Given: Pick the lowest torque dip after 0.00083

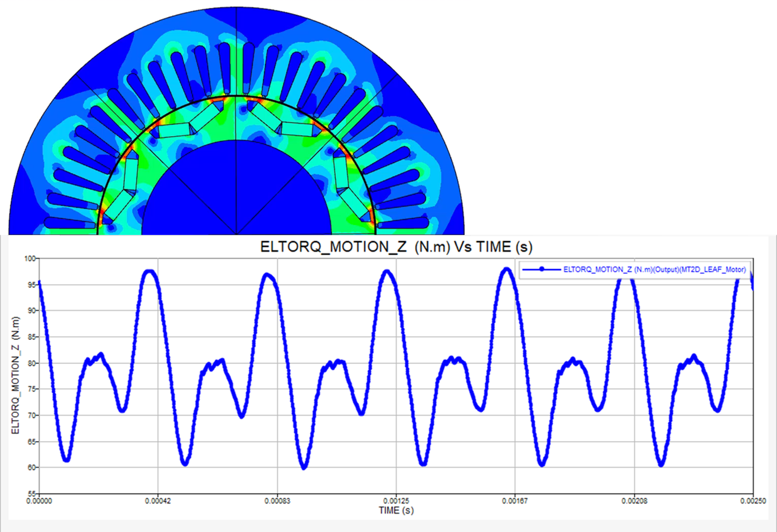Looking at the screenshot, I should (304, 468).
